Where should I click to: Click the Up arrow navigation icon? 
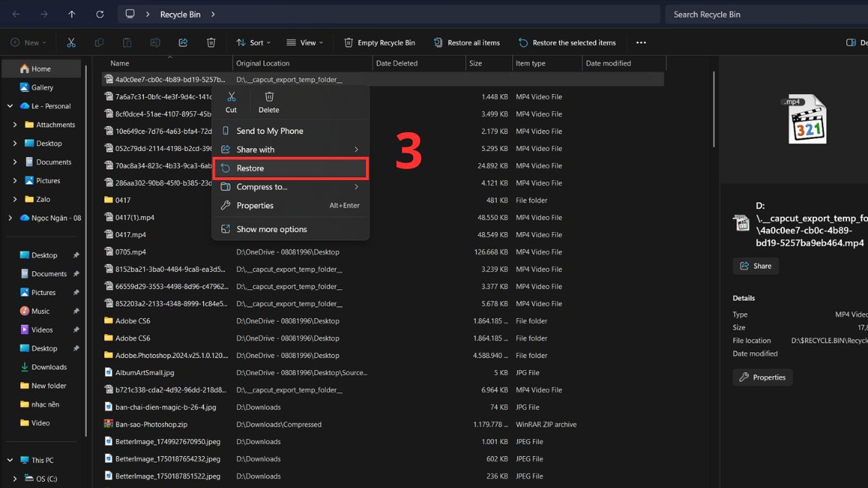71,14
